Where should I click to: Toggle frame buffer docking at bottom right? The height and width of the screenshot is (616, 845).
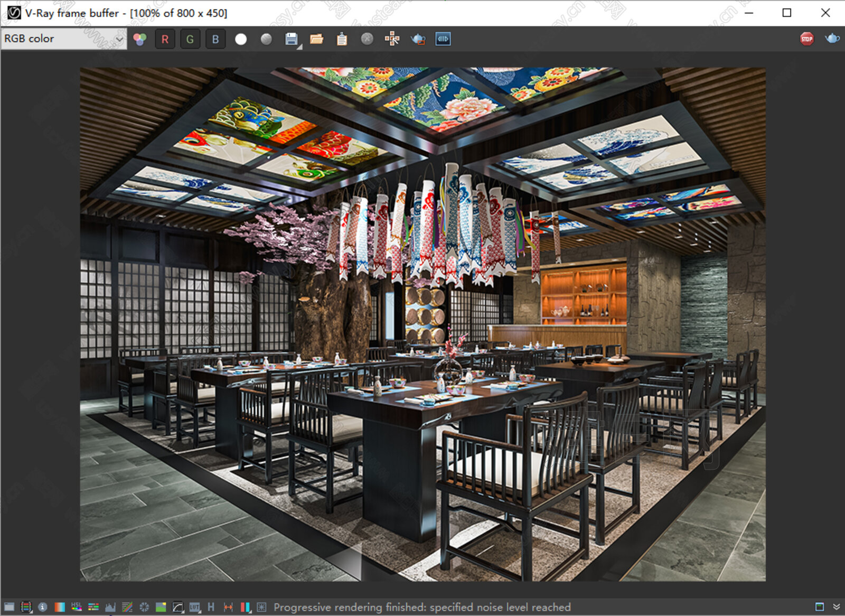tap(820, 606)
